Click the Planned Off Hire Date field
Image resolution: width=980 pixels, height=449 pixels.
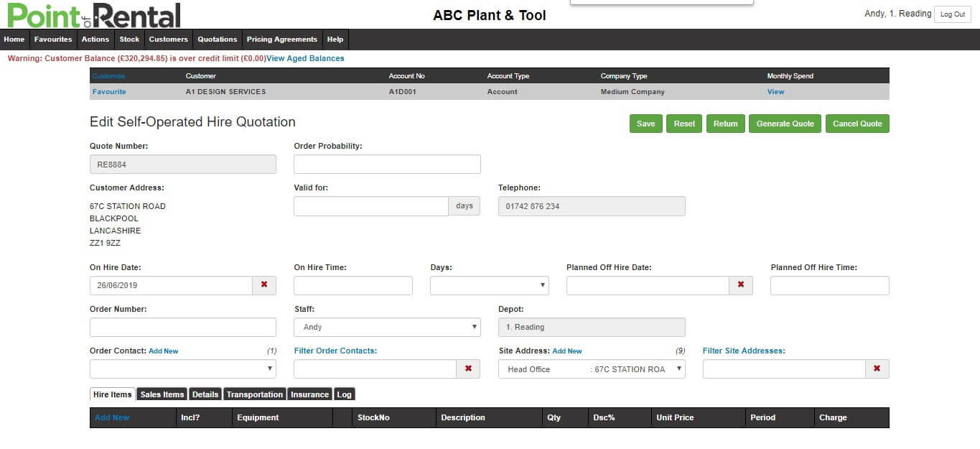[648, 285]
